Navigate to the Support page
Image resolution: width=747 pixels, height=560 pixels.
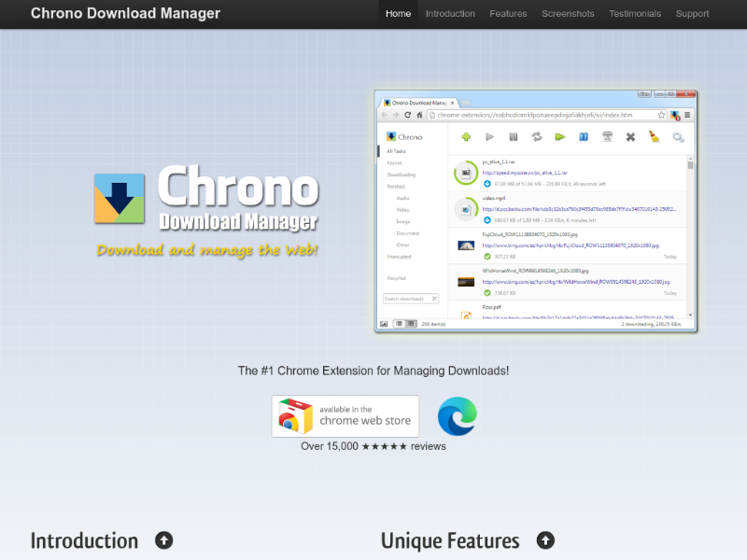tap(692, 14)
